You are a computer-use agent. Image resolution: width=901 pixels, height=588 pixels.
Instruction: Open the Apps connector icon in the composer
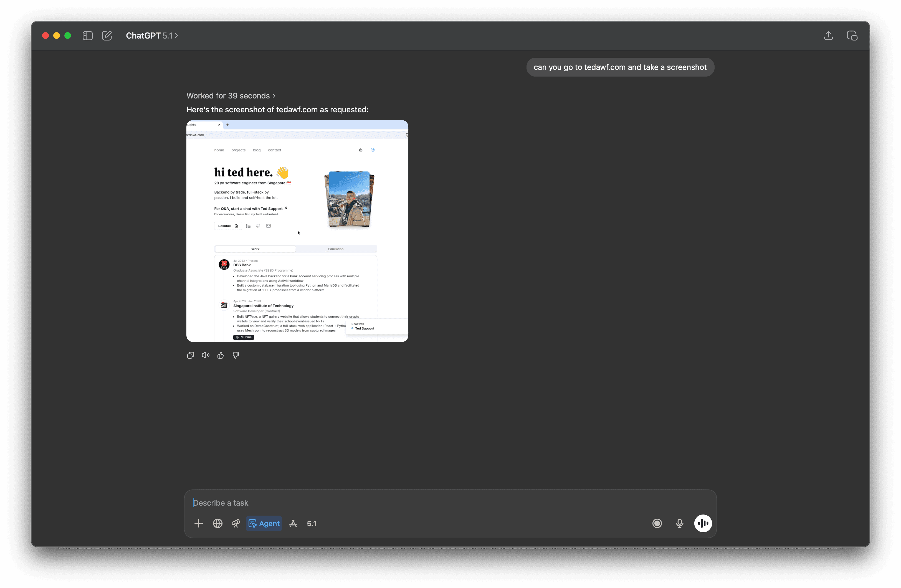point(293,523)
